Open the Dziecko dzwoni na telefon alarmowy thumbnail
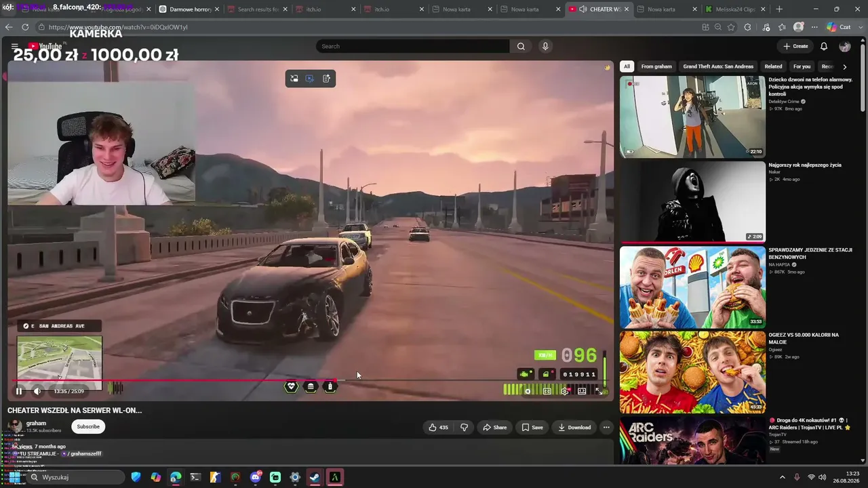 [692, 117]
